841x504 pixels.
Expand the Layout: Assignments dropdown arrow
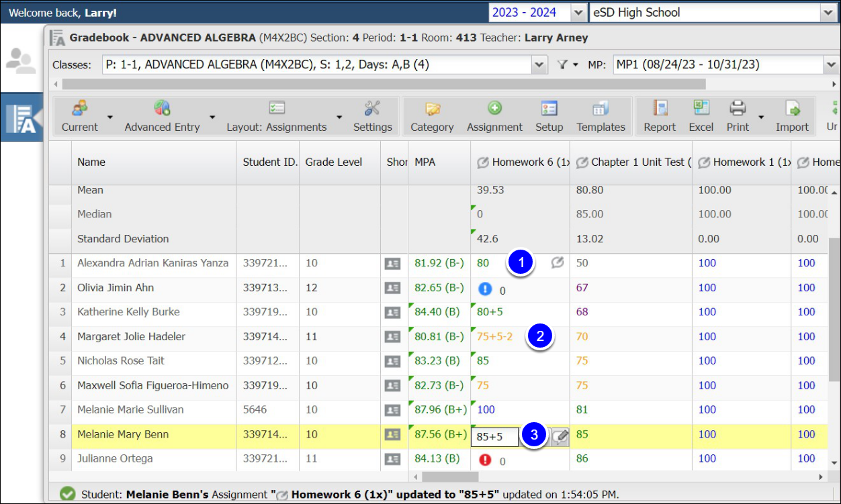339,117
